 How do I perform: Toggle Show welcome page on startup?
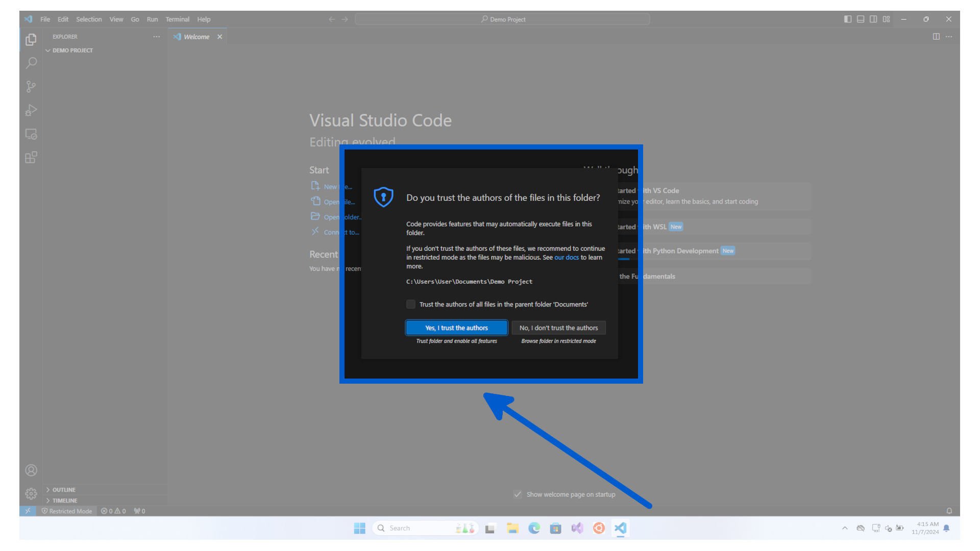[518, 494]
